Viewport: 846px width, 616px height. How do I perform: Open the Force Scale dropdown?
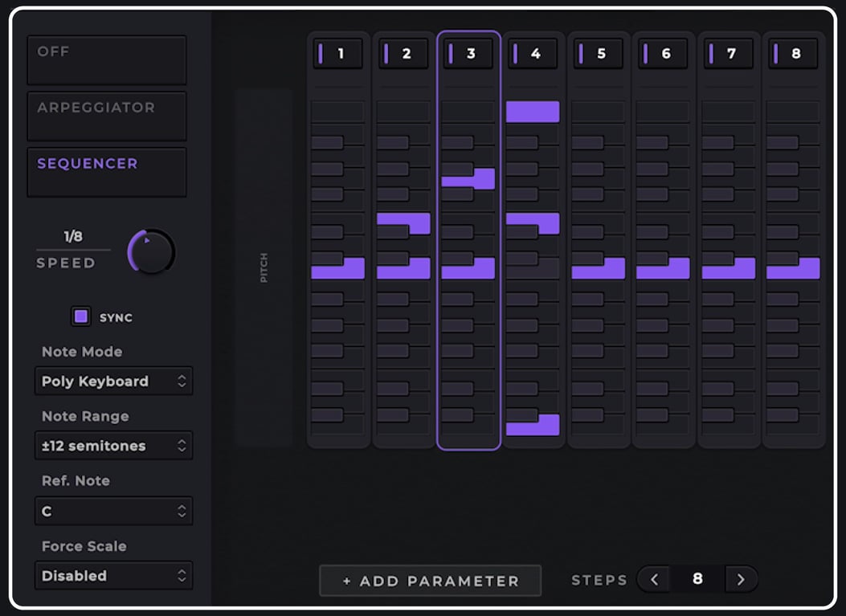coord(113,575)
